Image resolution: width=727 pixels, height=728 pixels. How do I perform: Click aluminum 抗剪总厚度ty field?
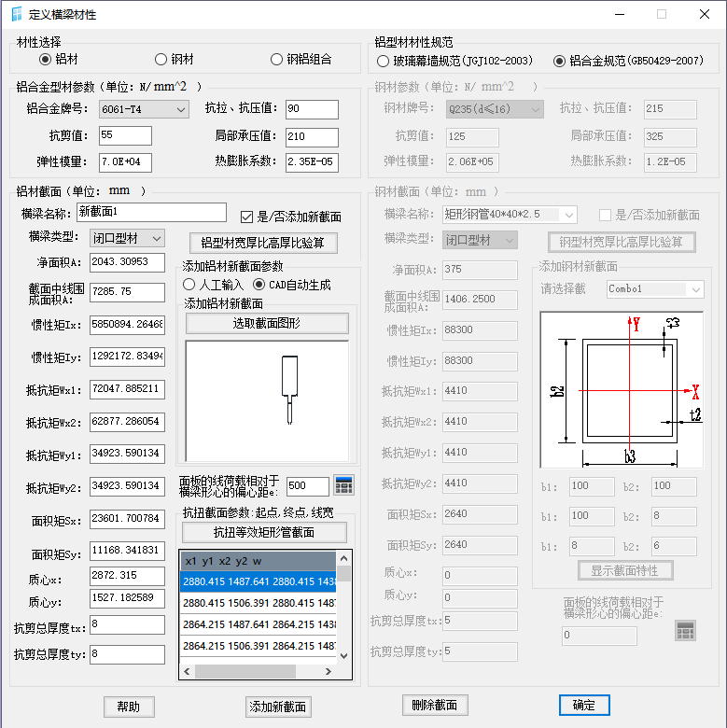click(x=127, y=654)
